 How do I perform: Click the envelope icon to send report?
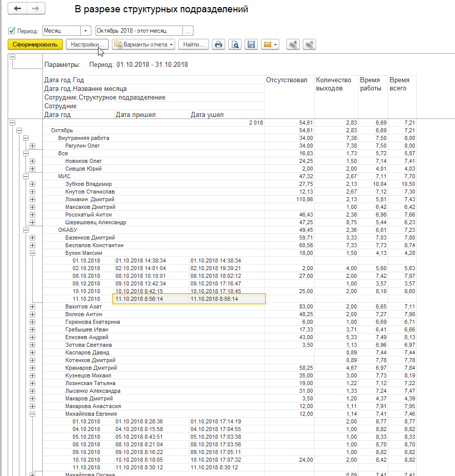pyautogui.click(x=270, y=44)
